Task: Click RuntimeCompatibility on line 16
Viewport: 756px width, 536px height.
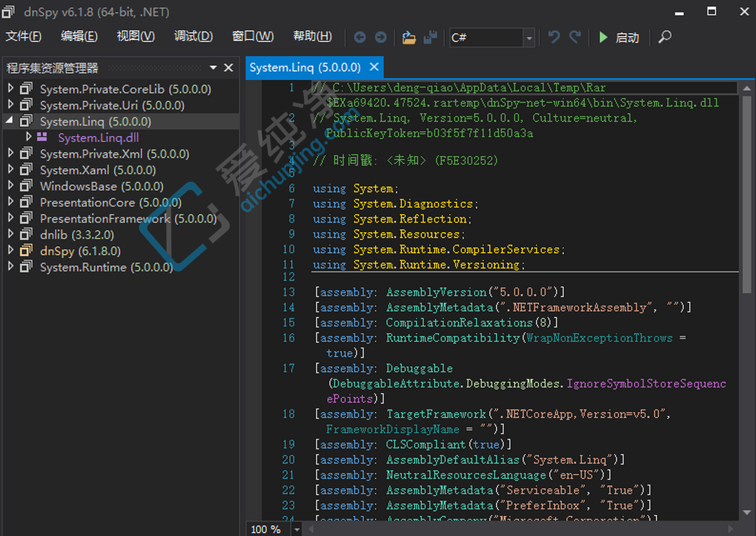Action: click(x=453, y=338)
